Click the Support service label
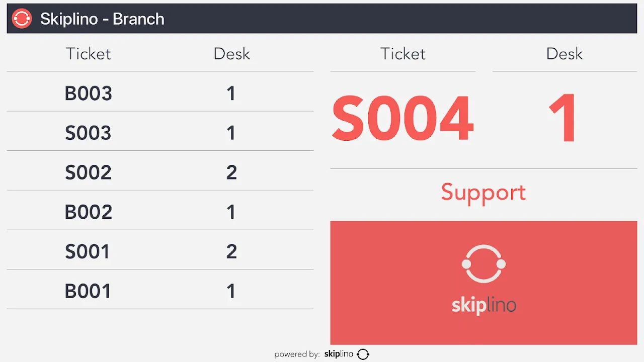 484,192
